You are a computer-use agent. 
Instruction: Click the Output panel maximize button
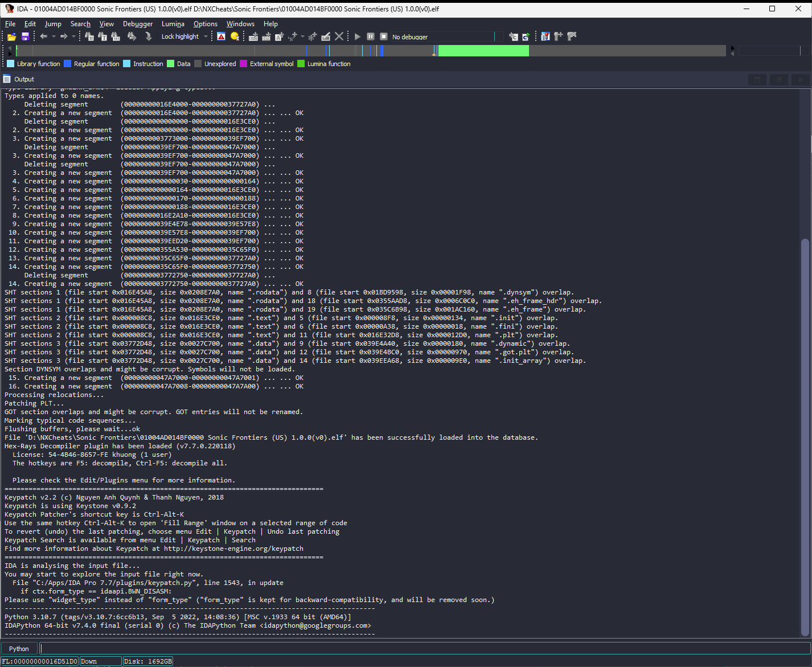coord(757,80)
